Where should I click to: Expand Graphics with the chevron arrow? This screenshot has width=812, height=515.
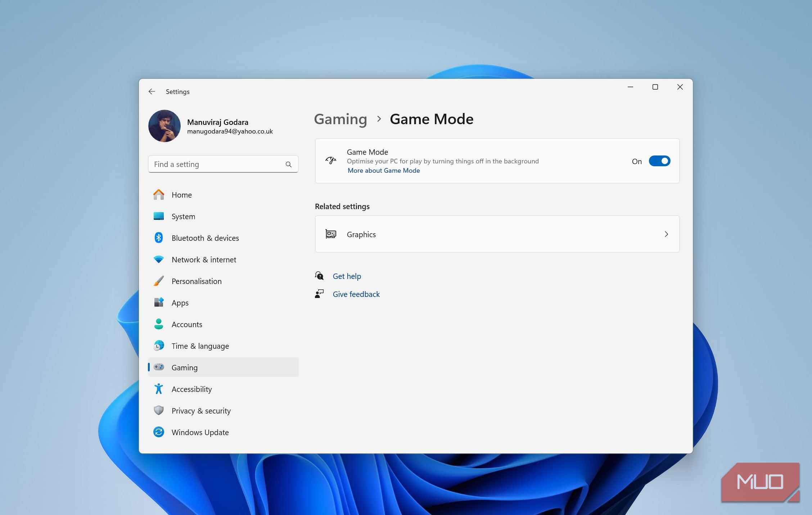(666, 234)
